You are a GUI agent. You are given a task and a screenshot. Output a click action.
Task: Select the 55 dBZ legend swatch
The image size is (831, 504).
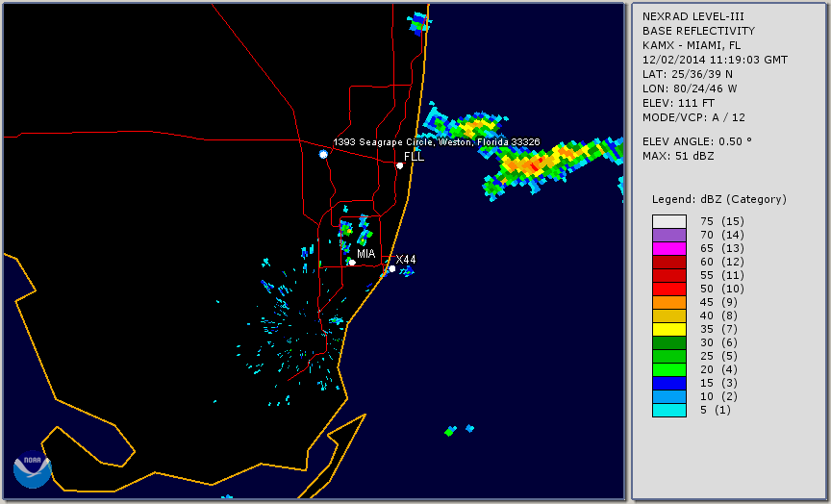(669, 276)
